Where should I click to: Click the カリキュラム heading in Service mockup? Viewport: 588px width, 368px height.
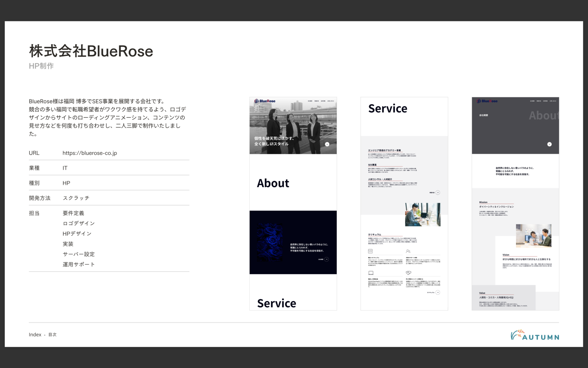(375, 235)
